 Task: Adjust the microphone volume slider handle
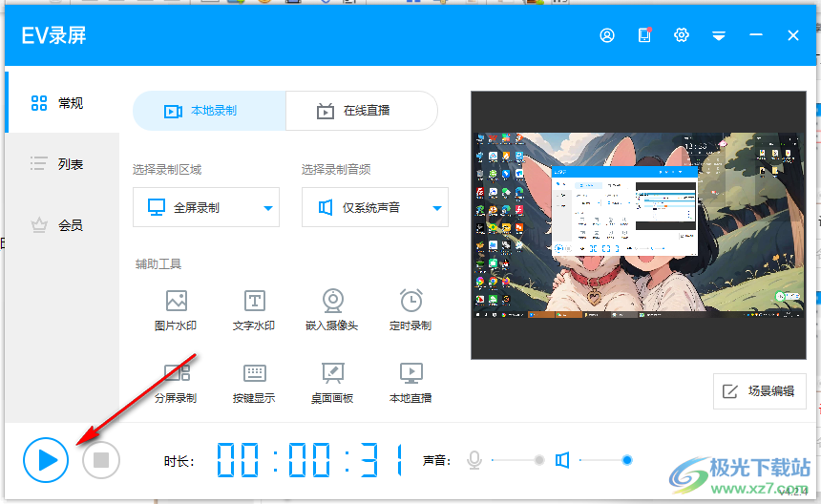coord(539,460)
